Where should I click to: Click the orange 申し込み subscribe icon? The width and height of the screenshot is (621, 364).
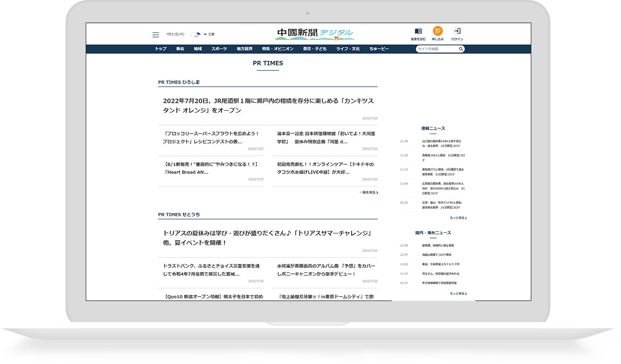438,31
